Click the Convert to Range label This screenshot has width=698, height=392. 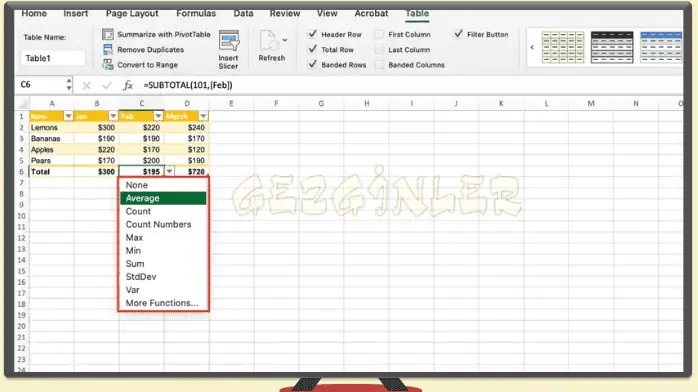[x=147, y=65]
